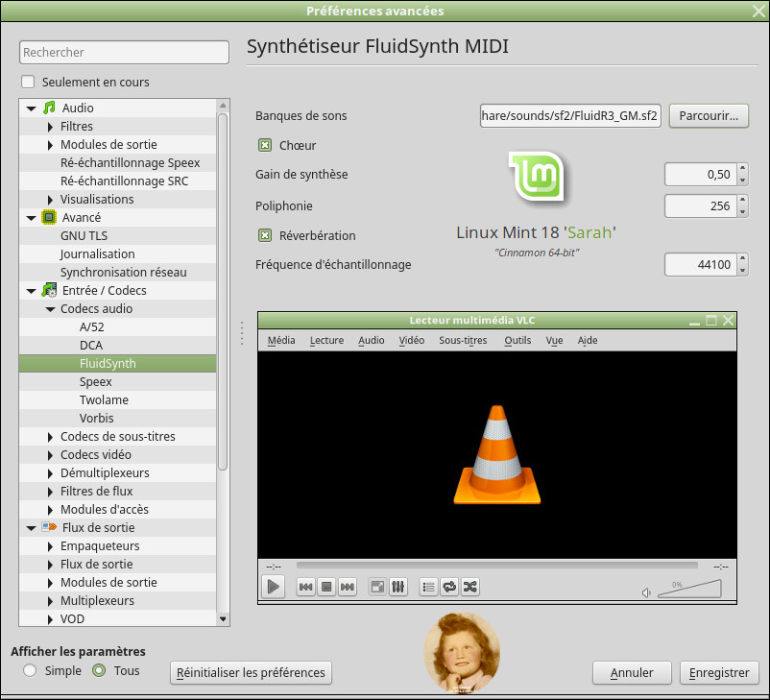Click the Entrée / Codecs icon
Image resolution: width=770 pixels, height=700 pixels.
click(x=49, y=290)
